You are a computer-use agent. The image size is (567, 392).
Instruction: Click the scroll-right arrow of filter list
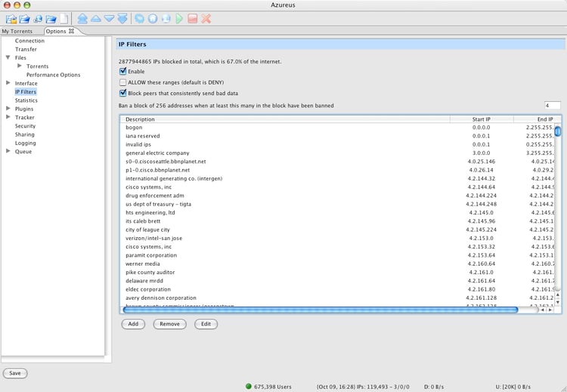550,310
